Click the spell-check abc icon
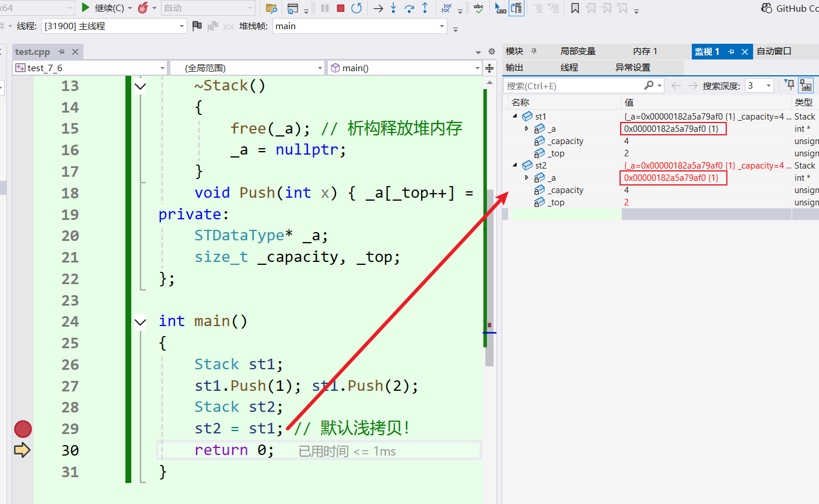 coord(479,8)
